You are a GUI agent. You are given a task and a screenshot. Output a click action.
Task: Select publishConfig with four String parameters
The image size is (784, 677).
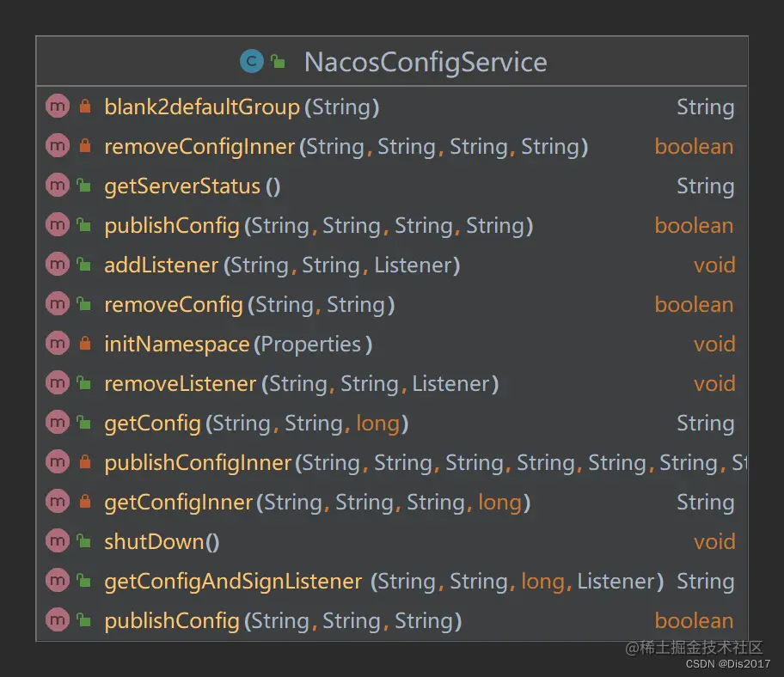[318, 225]
